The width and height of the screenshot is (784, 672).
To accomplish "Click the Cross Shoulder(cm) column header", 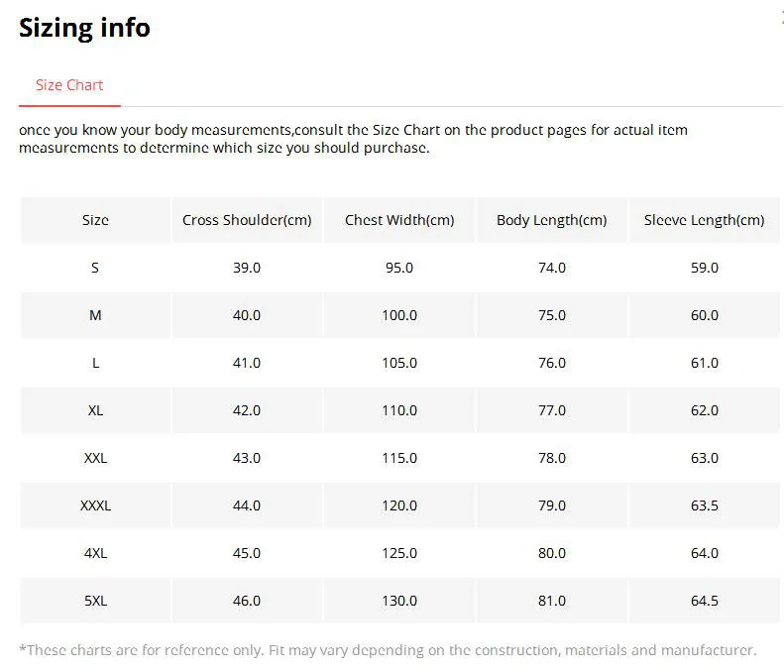I will (x=247, y=220).
